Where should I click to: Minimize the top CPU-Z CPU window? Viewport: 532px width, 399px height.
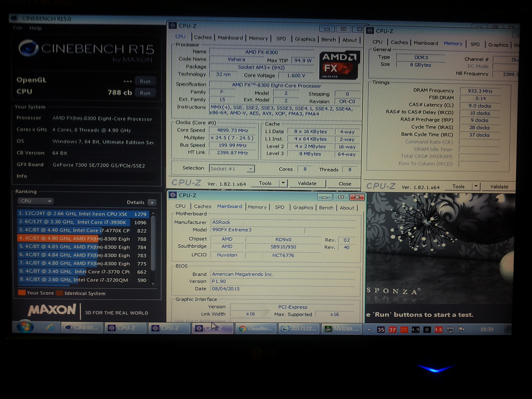click(327, 29)
